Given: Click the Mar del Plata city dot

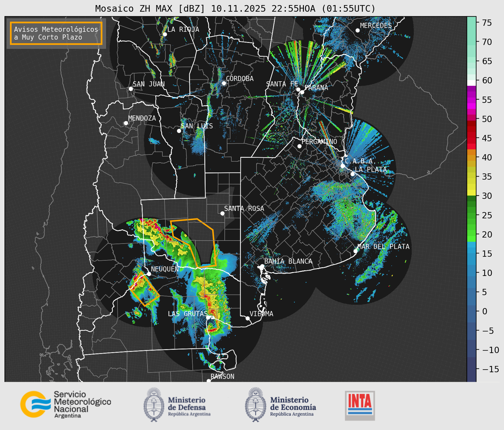Looking at the screenshot, I should coord(356,251).
